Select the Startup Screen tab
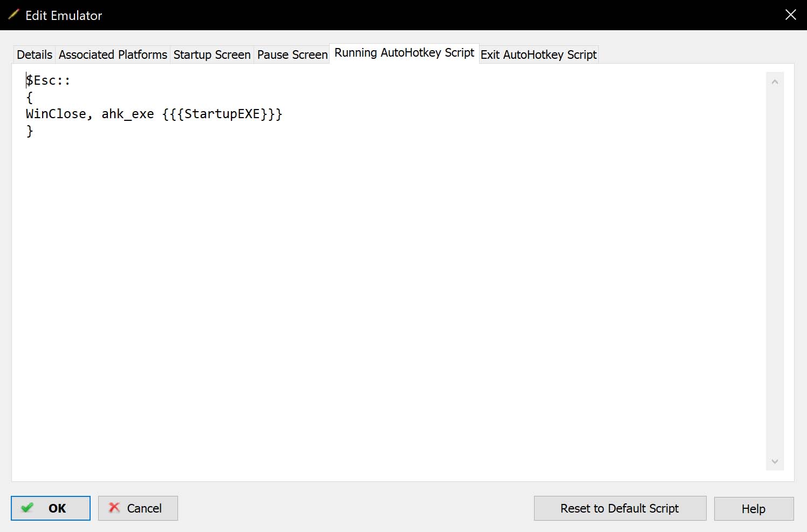 point(212,54)
